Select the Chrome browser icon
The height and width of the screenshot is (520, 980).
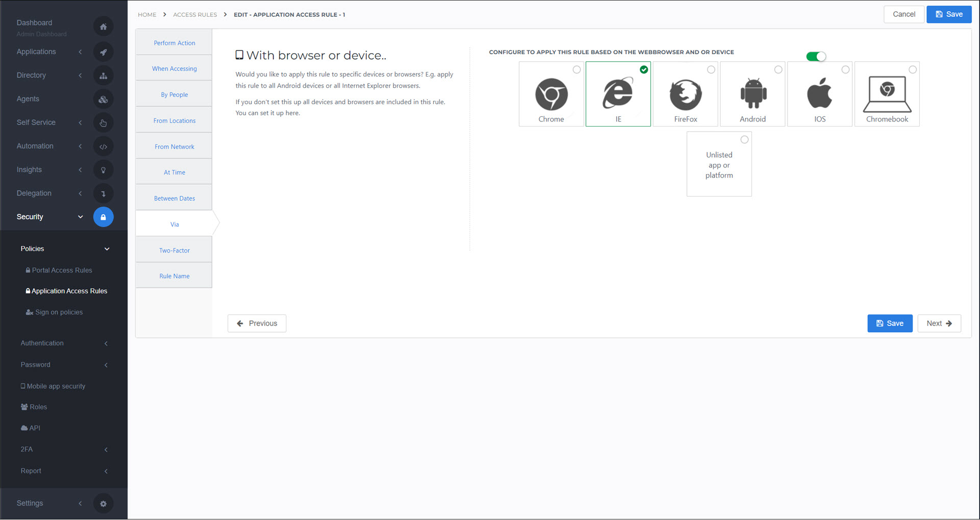[x=551, y=94]
